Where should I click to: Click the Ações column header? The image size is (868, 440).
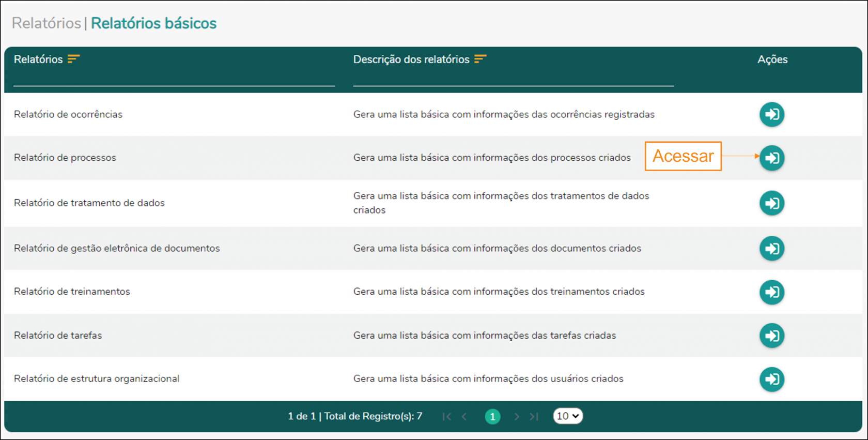click(x=772, y=59)
